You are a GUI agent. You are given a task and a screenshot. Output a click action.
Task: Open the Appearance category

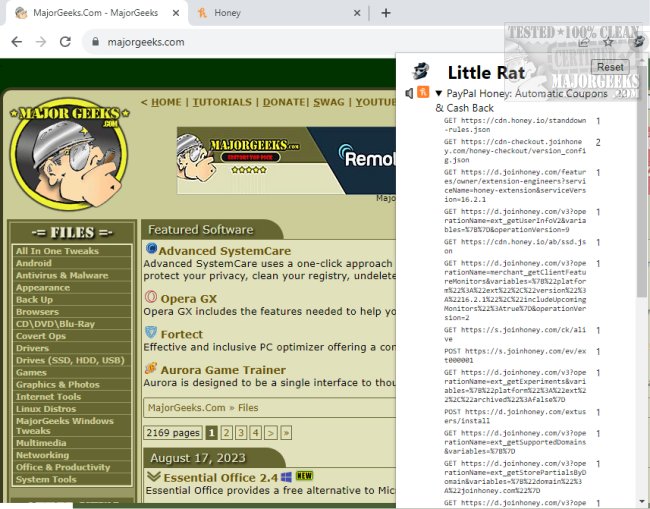(x=43, y=288)
